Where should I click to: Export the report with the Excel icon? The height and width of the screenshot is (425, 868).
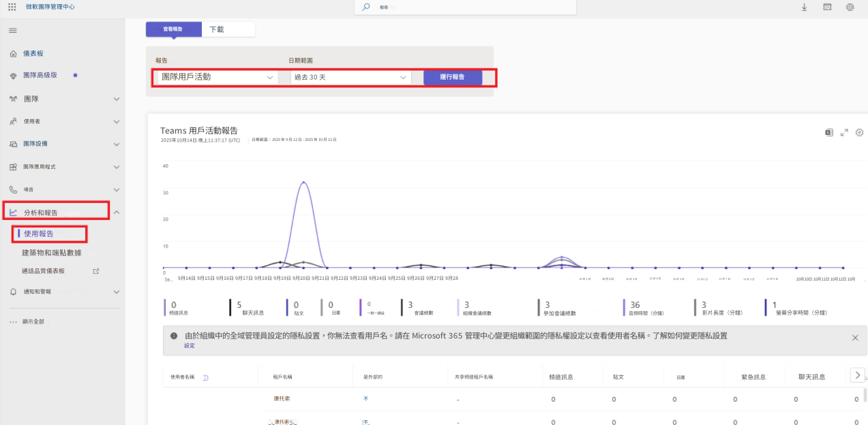pos(829,132)
